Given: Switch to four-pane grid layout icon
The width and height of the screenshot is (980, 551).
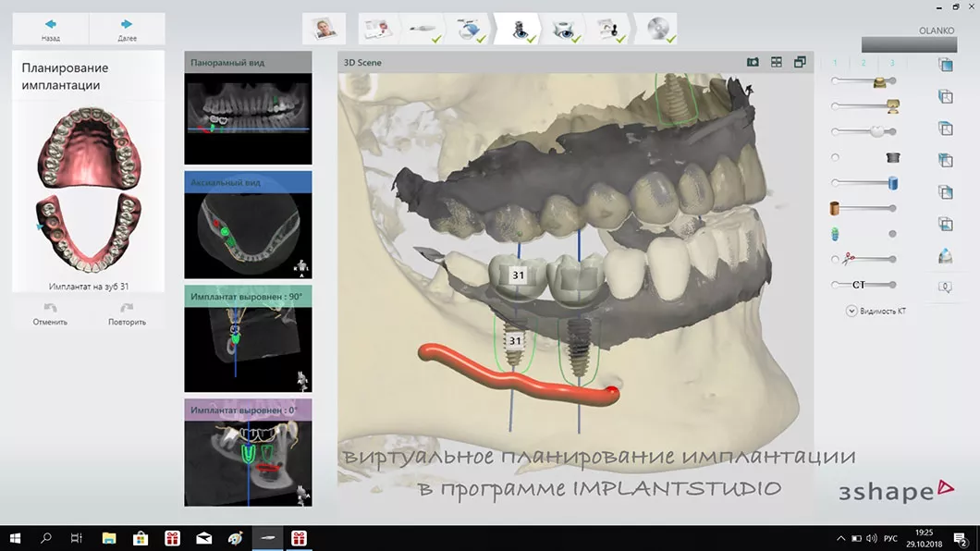Looking at the screenshot, I should (x=777, y=62).
